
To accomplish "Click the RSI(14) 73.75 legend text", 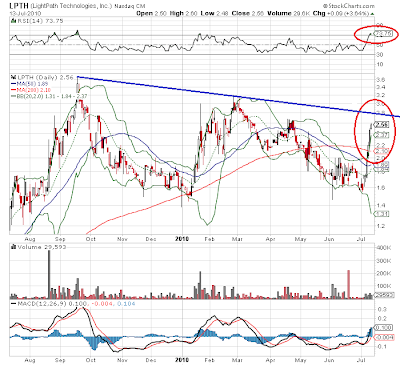I will tap(40, 21).
